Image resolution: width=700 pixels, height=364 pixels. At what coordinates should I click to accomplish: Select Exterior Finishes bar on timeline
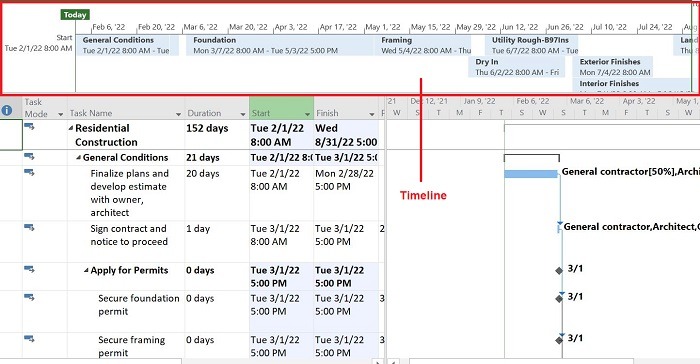(612, 67)
